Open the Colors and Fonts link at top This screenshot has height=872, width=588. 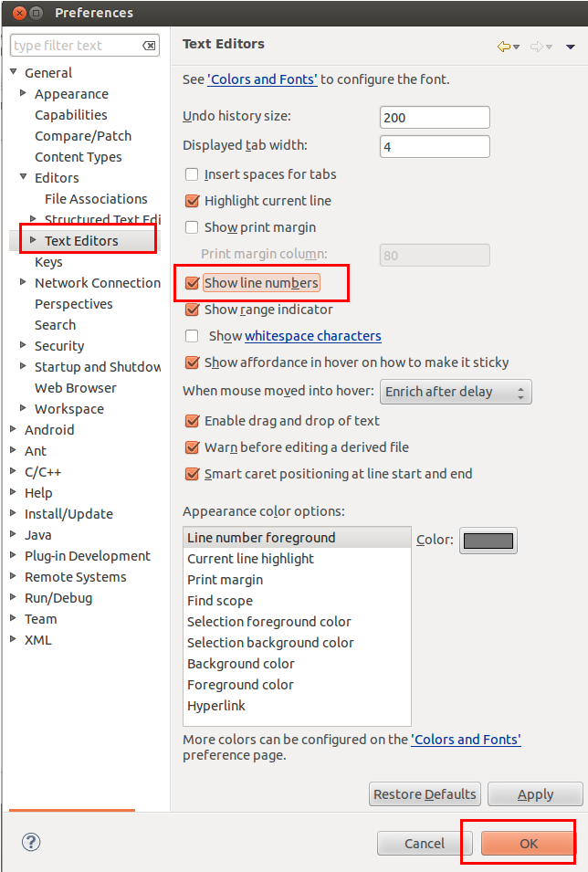click(x=263, y=79)
